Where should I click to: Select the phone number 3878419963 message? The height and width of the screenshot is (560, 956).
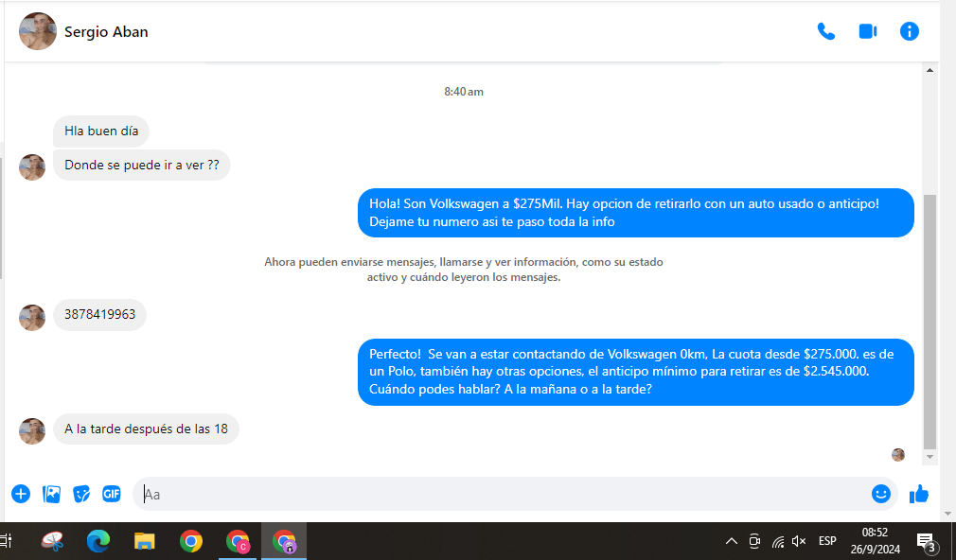100,314
